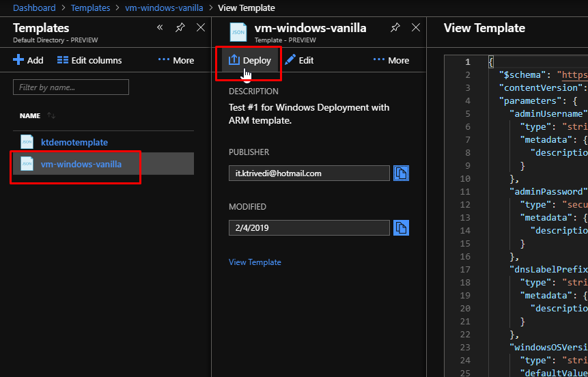Select the vm-windows-vanilla template row
The width and height of the screenshot is (588, 377).
(x=104, y=163)
